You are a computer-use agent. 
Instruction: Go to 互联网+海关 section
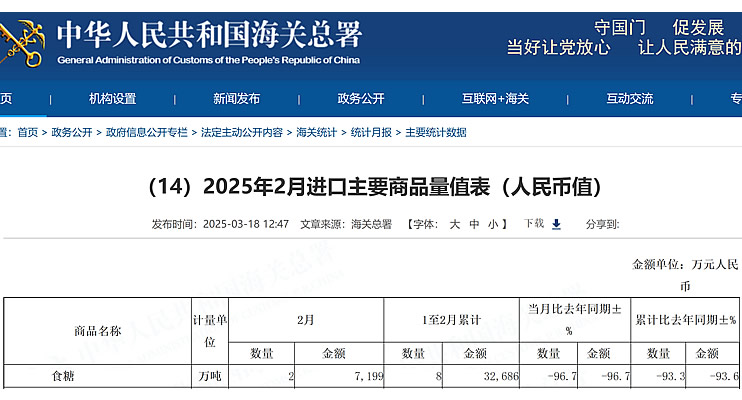tap(495, 99)
